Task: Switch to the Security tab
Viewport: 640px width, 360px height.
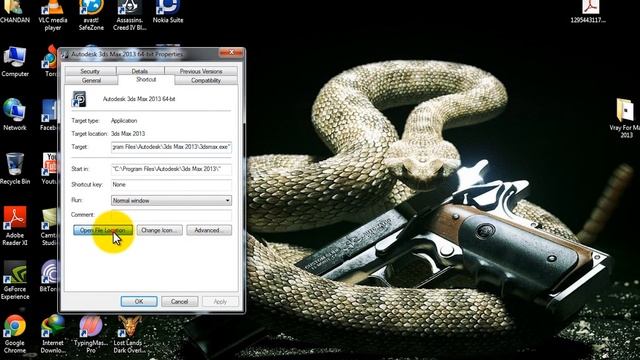Action: tap(90, 71)
